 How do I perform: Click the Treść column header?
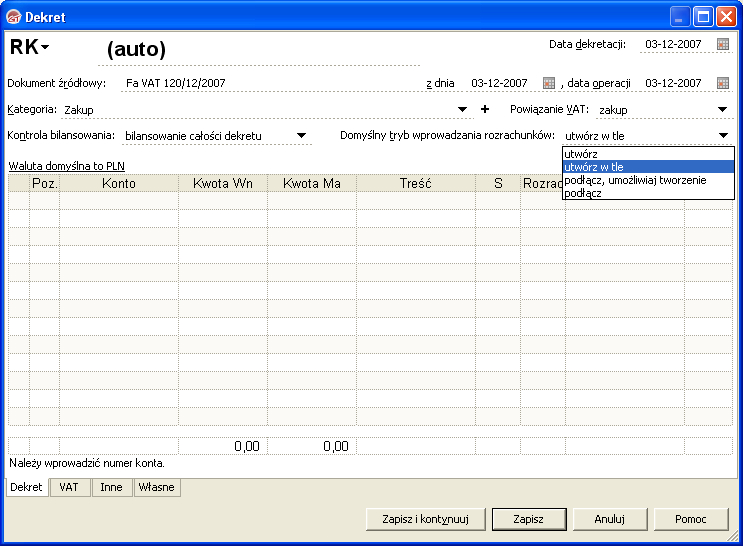click(416, 183)
